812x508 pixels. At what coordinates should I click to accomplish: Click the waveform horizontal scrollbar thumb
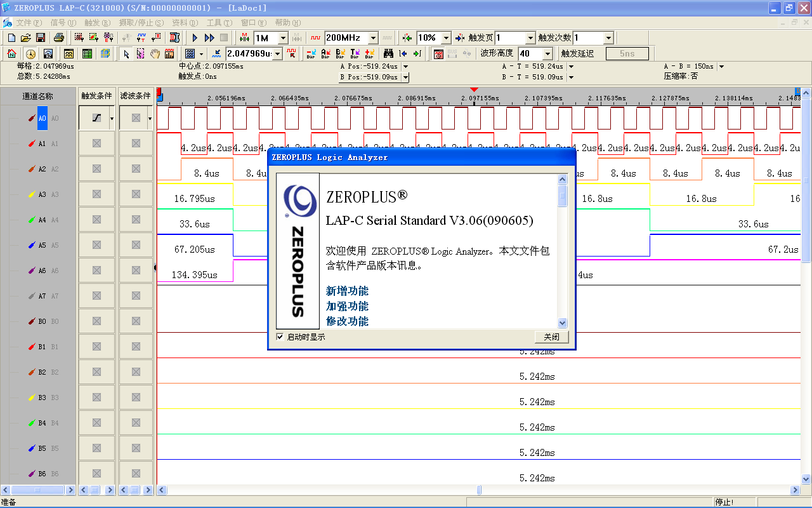(480, 490)
